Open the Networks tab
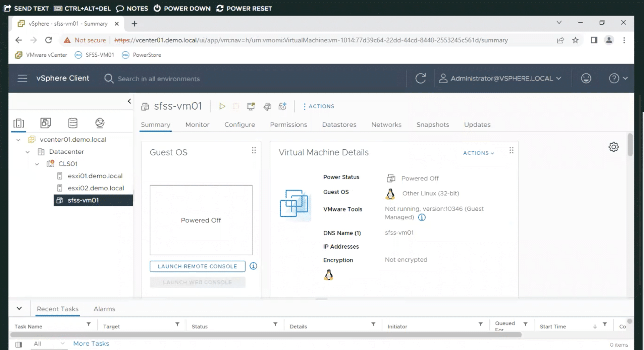644x350 pixels. point(386,124)
